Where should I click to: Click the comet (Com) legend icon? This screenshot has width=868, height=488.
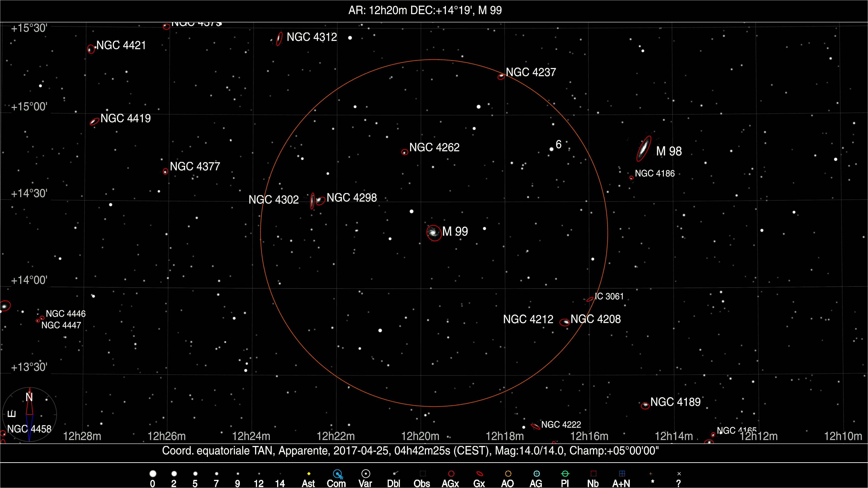(x=337, y=474)
